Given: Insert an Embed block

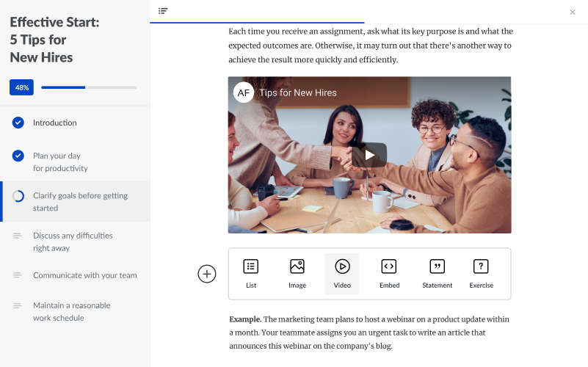Looking at the screenshot, I should click(389, 274).
